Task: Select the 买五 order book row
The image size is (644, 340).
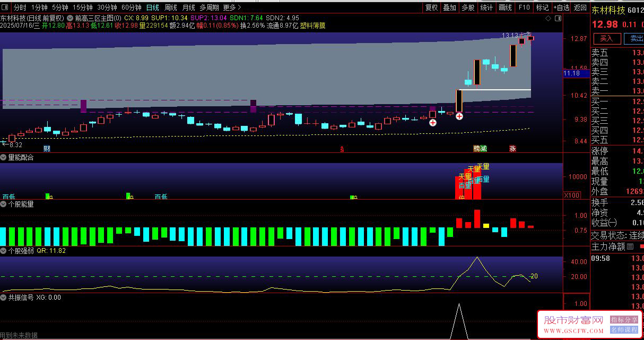Action: 617,140
